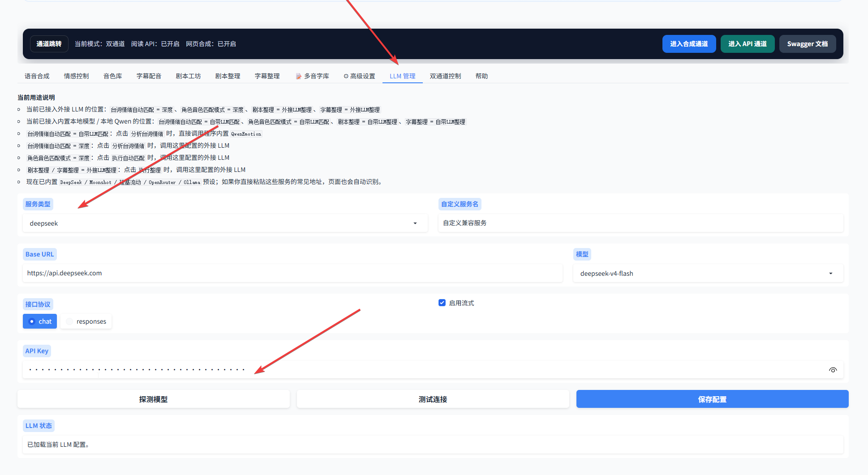Viewport: 868px width, 475px height.
Task: Select the responses protocol radio button
Action: pos(86,321)
